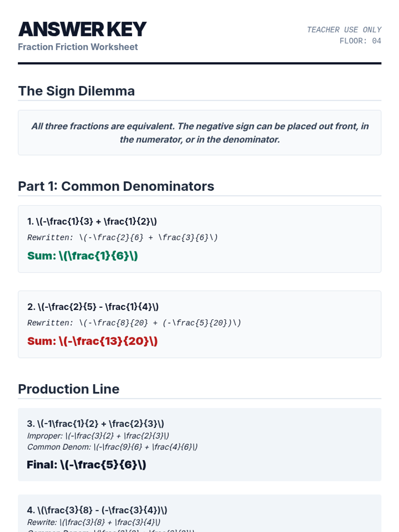The width and height of the screenshot is (399, 532).
Task: Click problem 2 fraction expression
Action: click(x=93, y=307)
